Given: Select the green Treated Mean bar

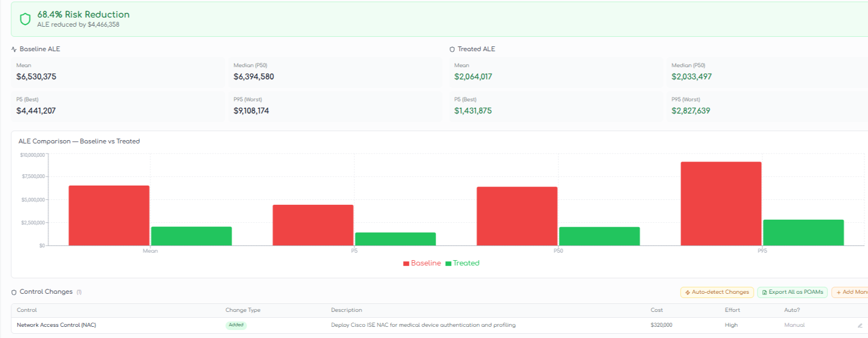Looking at the screenshot, I should [191, 236].
